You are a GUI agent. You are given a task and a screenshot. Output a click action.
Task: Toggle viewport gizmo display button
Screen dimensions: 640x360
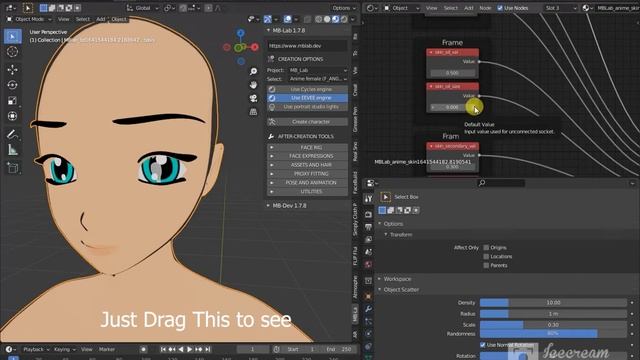(x=267, y=19)
